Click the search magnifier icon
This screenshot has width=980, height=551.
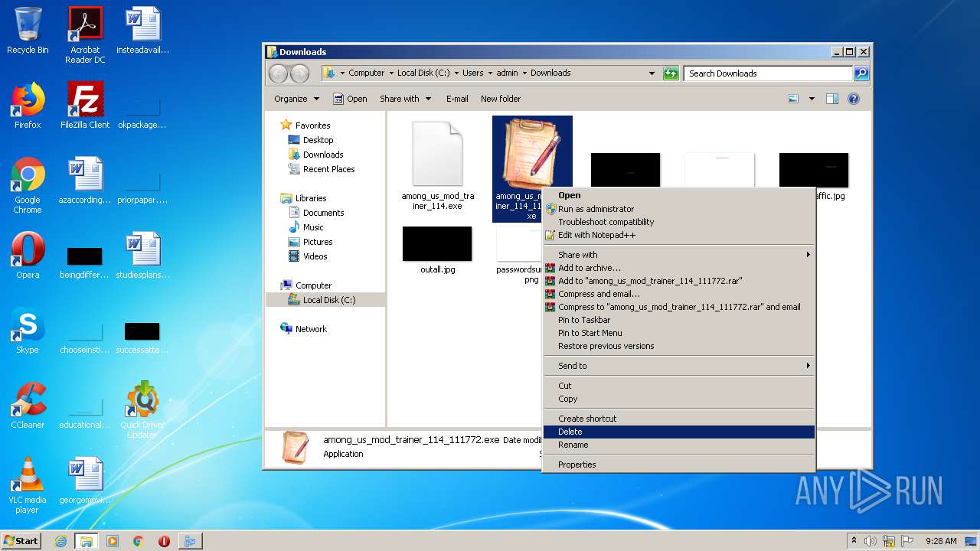point(861,73)
